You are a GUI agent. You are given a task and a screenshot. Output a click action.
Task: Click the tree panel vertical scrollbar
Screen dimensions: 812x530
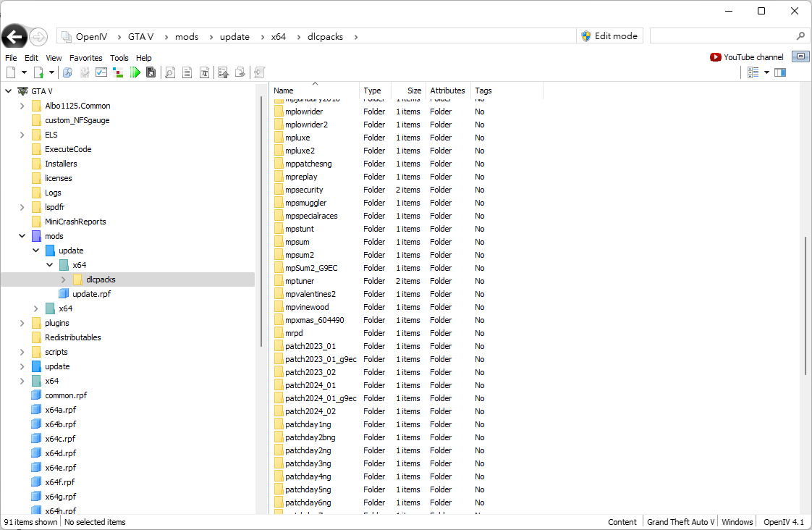261,223
